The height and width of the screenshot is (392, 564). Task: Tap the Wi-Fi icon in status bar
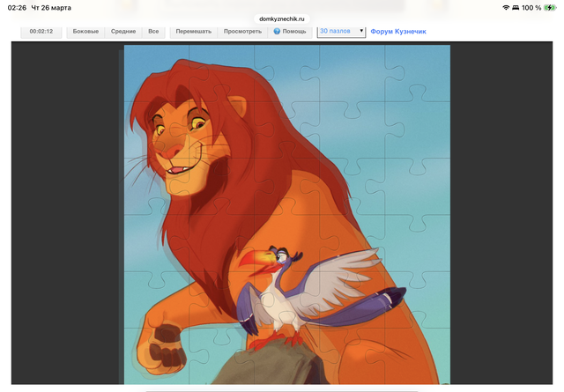(506, 7)
